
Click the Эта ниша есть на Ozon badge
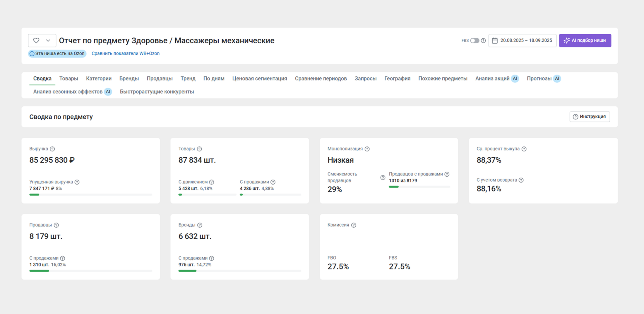(57, 54)
